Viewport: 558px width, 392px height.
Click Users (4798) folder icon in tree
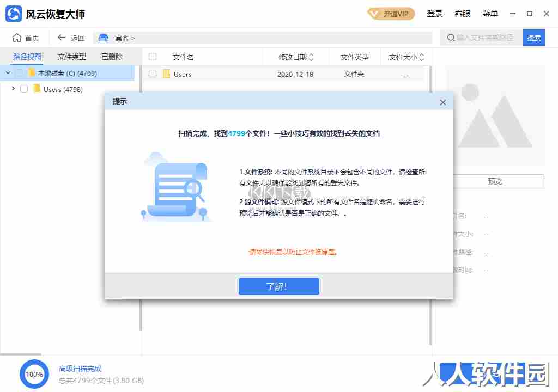click(37, 88)
